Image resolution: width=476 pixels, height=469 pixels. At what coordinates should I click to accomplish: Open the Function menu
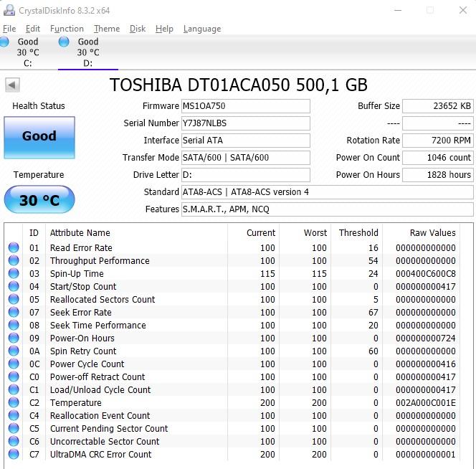point(67,29)
